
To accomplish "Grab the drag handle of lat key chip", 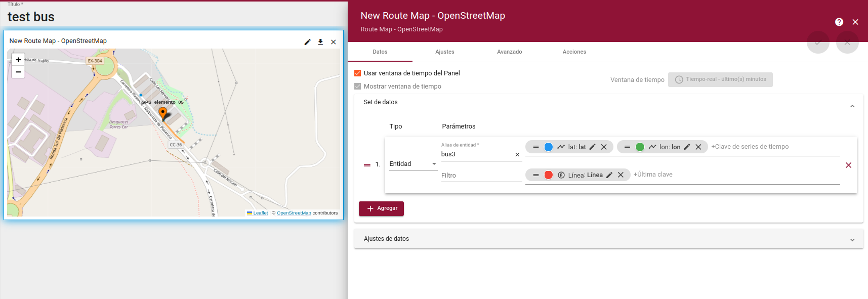I will (536, 147).
